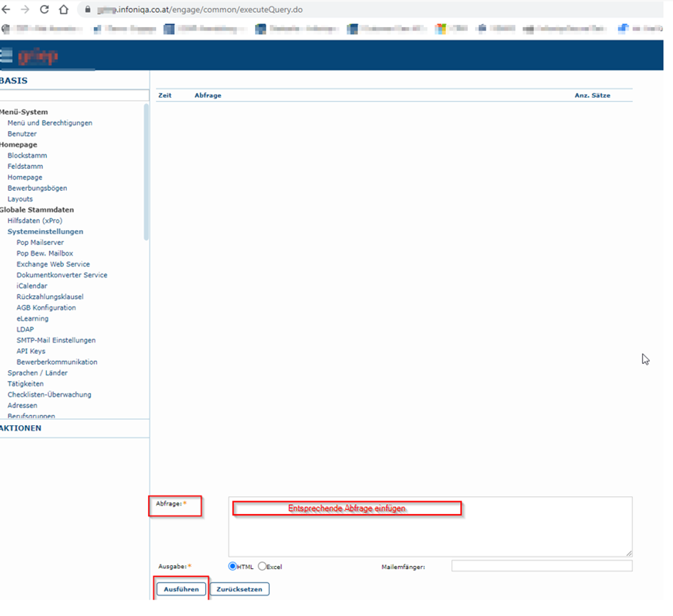The height and width of the screenshot is (616, 673).
Task: Open SMTP-Mail Einstellungen in sidebar
Action: click(x=56, y=340)
